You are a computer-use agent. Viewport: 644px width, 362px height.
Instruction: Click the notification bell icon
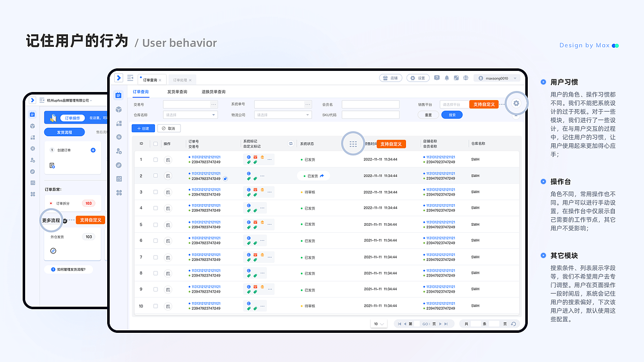point(446,78)
